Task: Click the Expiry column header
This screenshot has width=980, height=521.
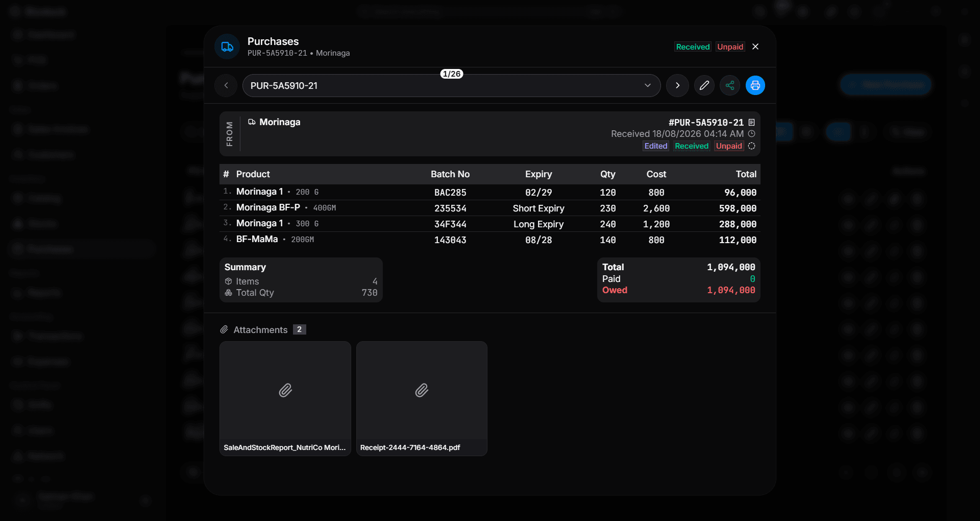Action: click(538, 174)
